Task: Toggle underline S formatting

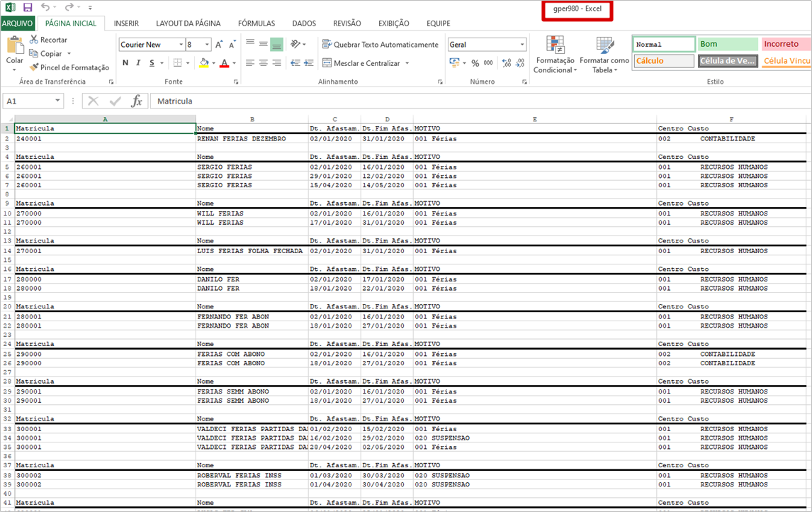Action: coord(152,62)
